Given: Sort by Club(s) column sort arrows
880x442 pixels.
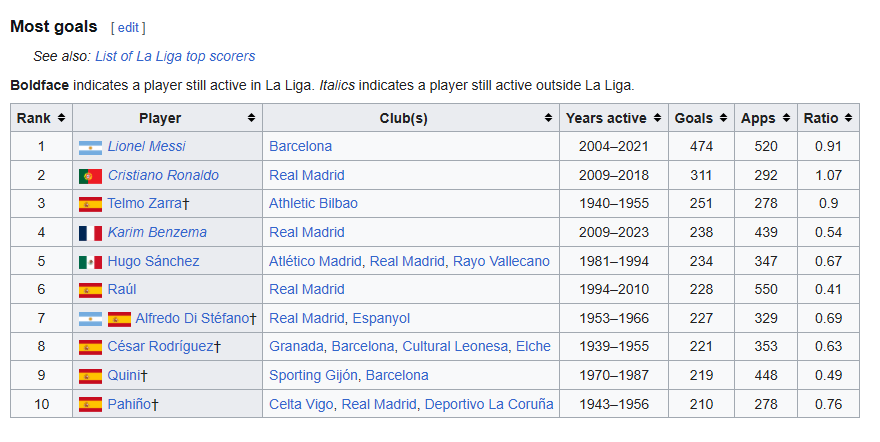Looking at the screenshot, I should [x=548, y=118].
